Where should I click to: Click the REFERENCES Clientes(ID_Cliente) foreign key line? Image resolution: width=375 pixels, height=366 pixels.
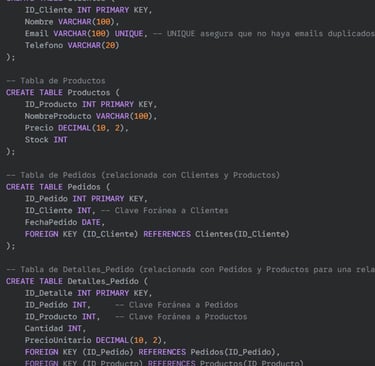157,234
